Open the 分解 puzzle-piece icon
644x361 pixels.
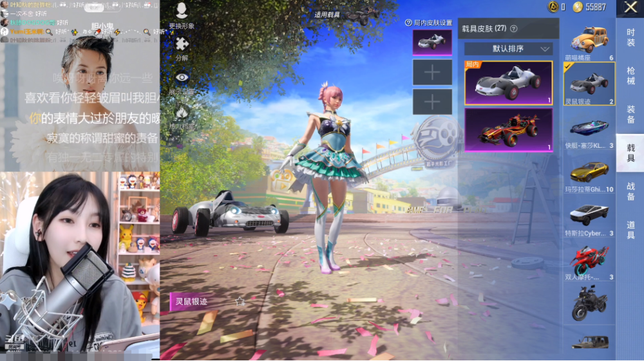pyautogui.click(x=182, y=44)
